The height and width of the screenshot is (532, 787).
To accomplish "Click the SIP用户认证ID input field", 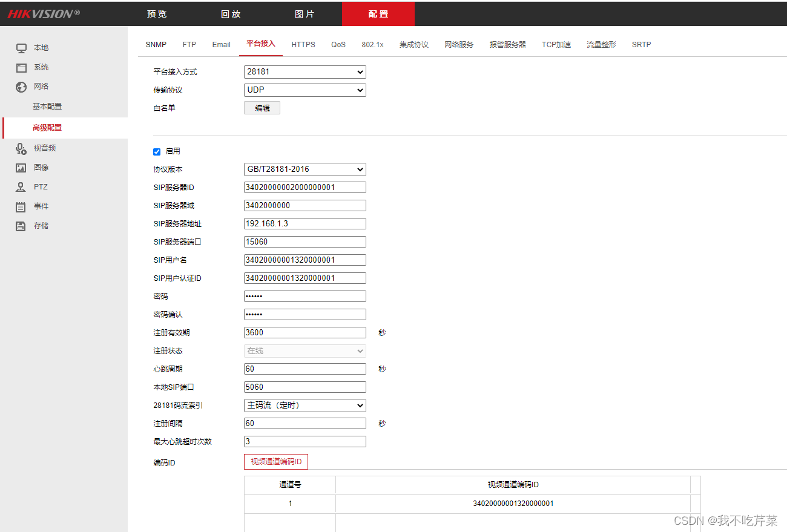I will click(305, 278).
